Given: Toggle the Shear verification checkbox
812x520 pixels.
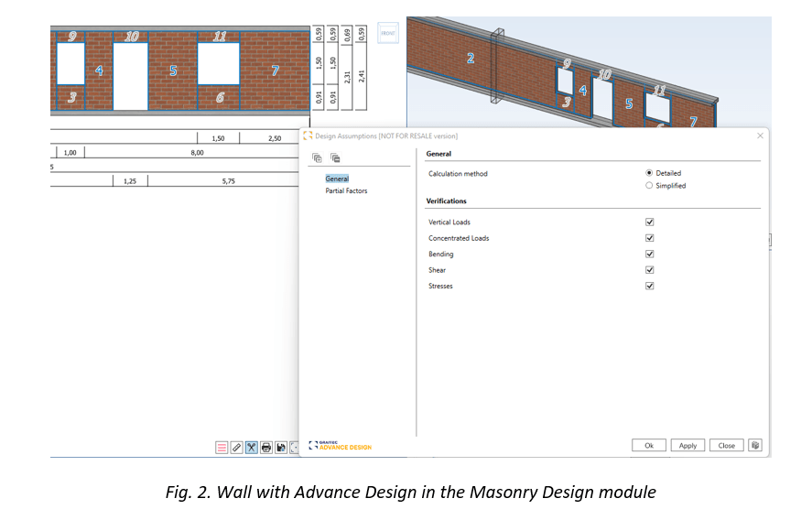Looking at the screenshot, I should click(649, 270).
